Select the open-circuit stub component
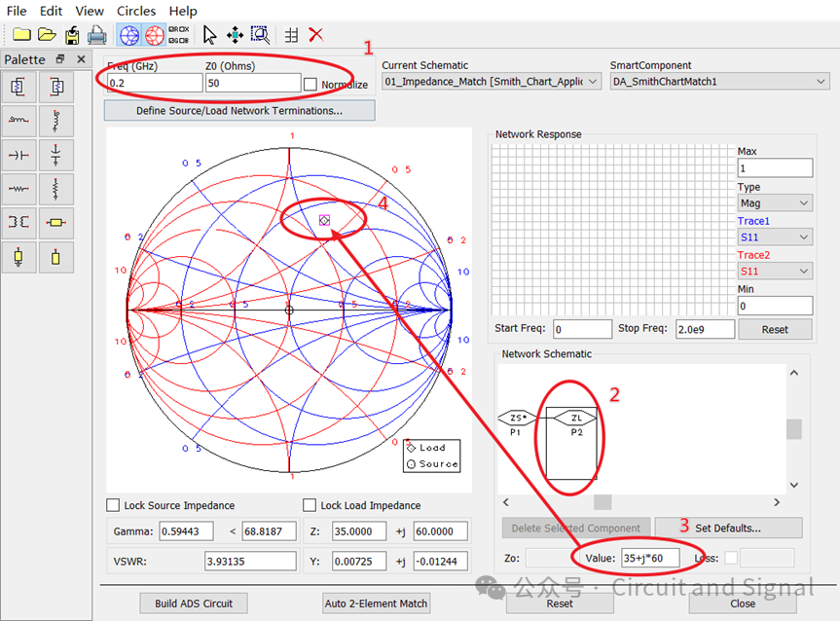Viewport: 840px width, 621px height. (x=55, y=257)
